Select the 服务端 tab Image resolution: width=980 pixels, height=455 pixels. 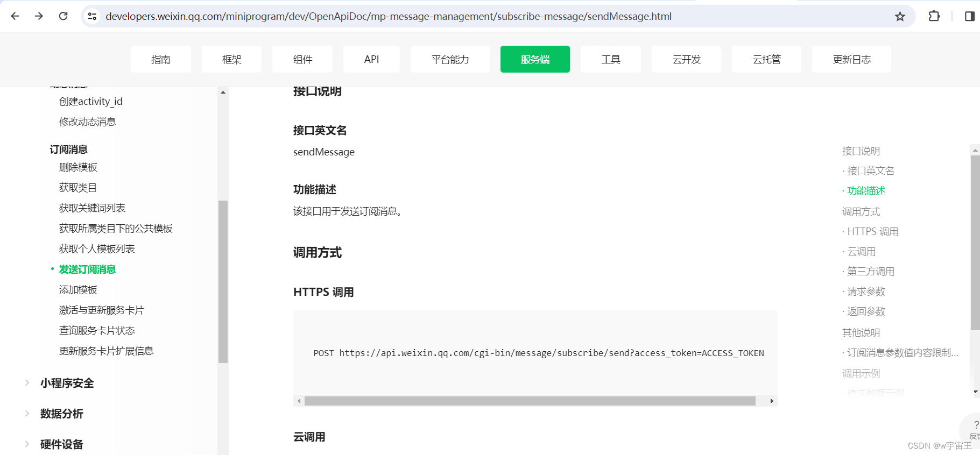pyautogui.click(x=535, y=59)
